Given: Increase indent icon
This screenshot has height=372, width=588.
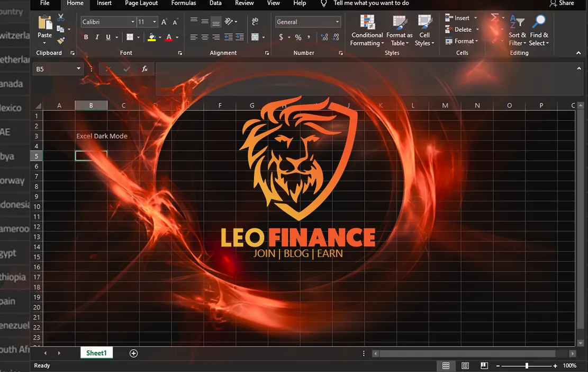Looking at the screenshot, I should click(x=240, y=37).
